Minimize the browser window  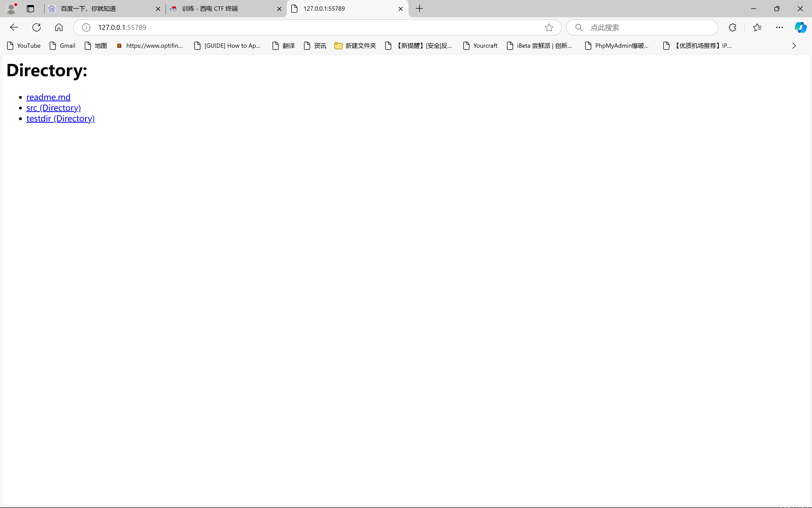tap(754, 9)
